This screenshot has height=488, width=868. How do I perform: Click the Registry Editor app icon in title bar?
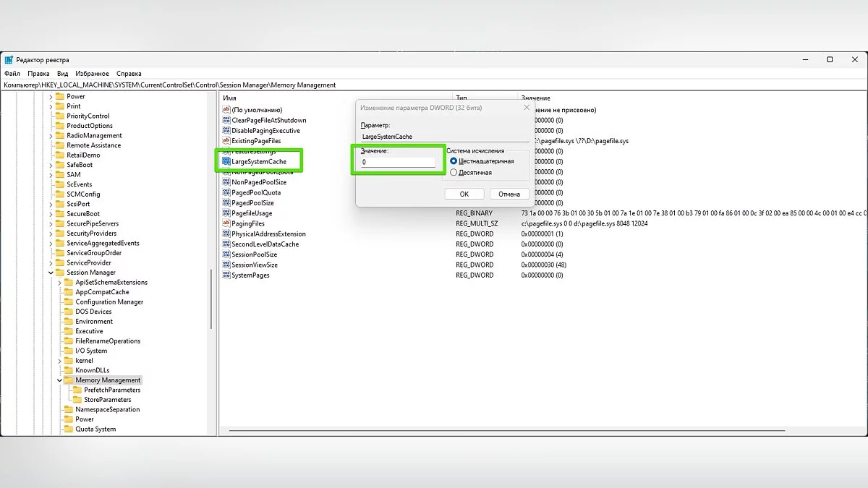9,60
